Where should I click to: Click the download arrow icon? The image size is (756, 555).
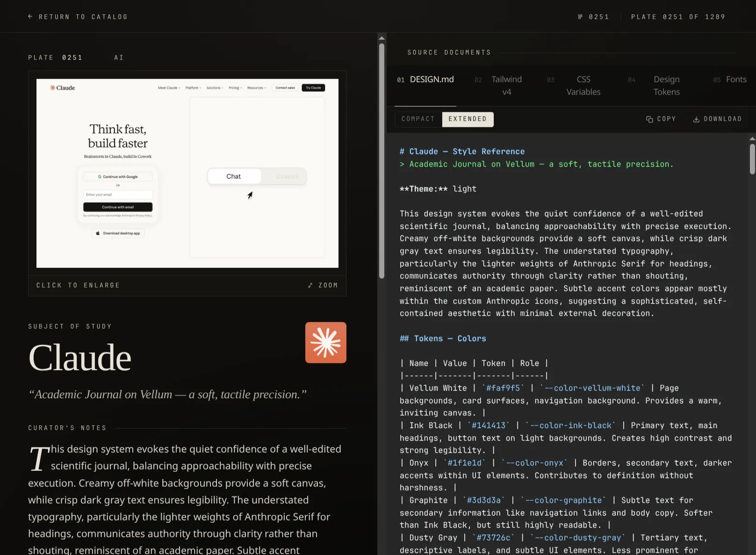pos(696,119)
